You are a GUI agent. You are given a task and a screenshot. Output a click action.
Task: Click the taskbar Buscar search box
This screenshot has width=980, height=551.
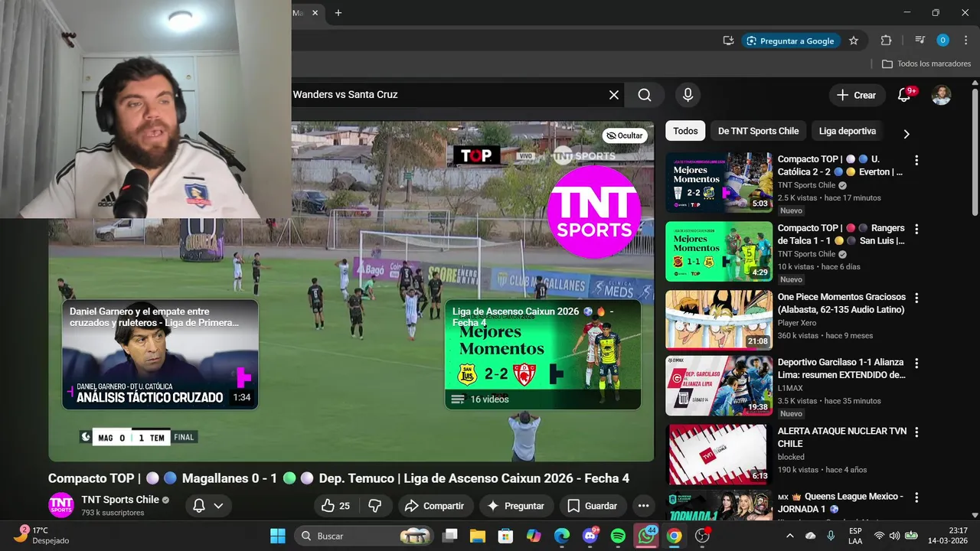(x=364, y=536)
